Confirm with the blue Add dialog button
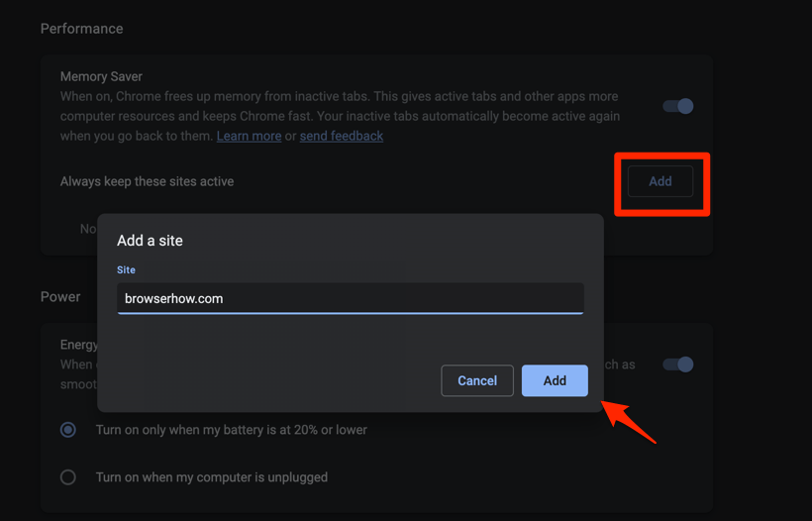This screenshot has width=812, height=521. click(555, 380)
